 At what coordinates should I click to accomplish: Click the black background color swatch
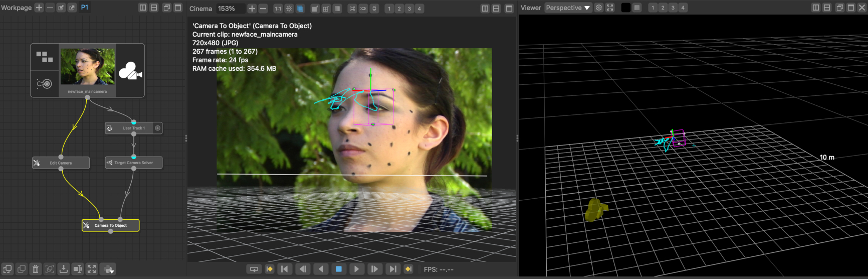(x=625, y=8)
